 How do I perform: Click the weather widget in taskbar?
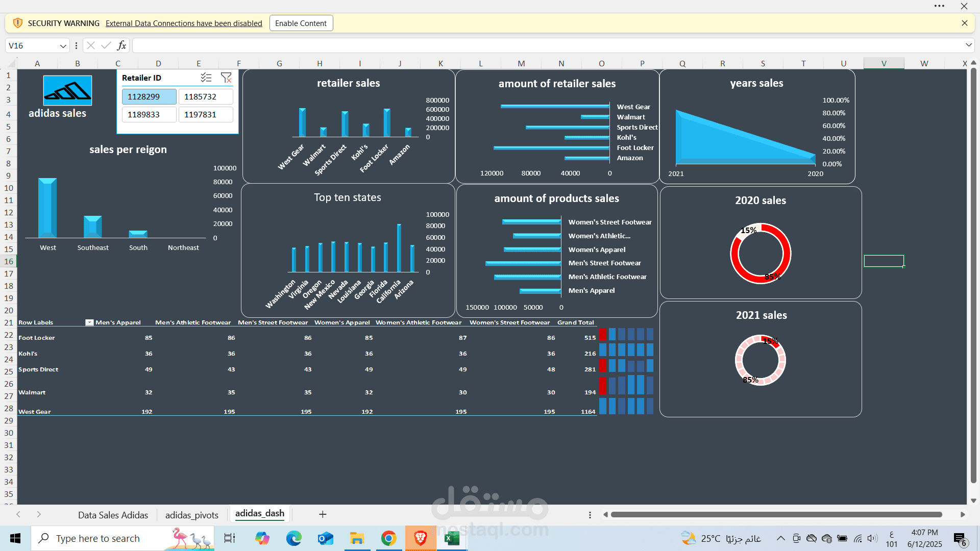click(x=720, y=538)
